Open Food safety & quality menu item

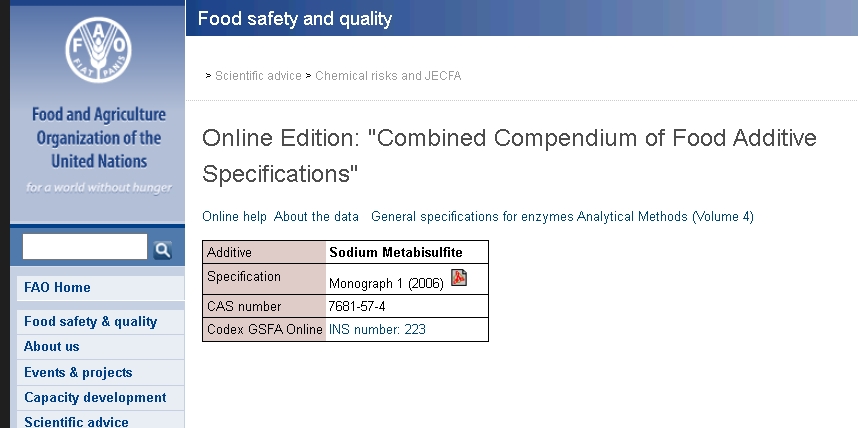100,322
